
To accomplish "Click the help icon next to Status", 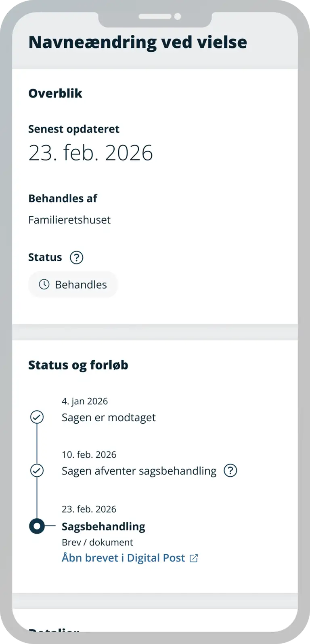I will pos(76,258).
